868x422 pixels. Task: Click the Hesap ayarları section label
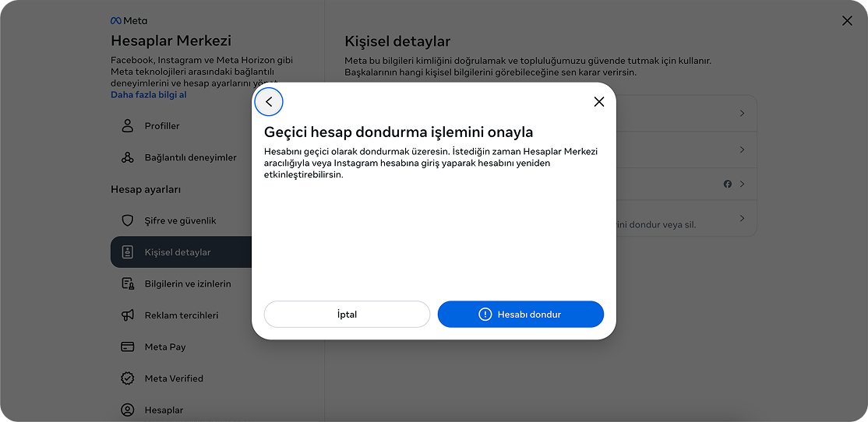(x=146, y=189)
